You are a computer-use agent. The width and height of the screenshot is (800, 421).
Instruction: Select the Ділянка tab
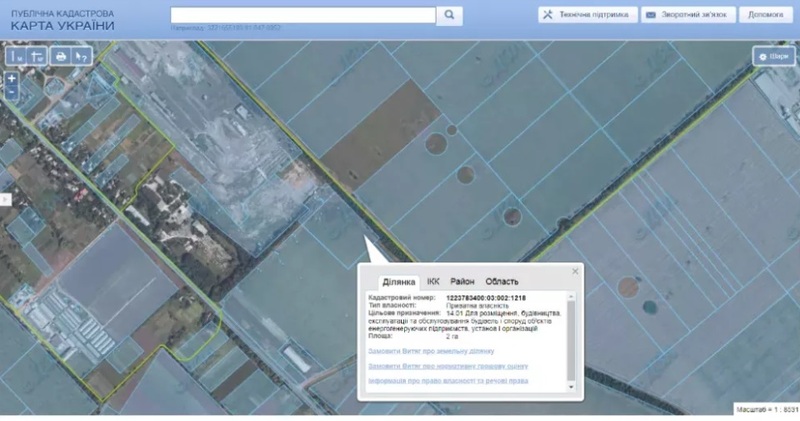(397, 282)
